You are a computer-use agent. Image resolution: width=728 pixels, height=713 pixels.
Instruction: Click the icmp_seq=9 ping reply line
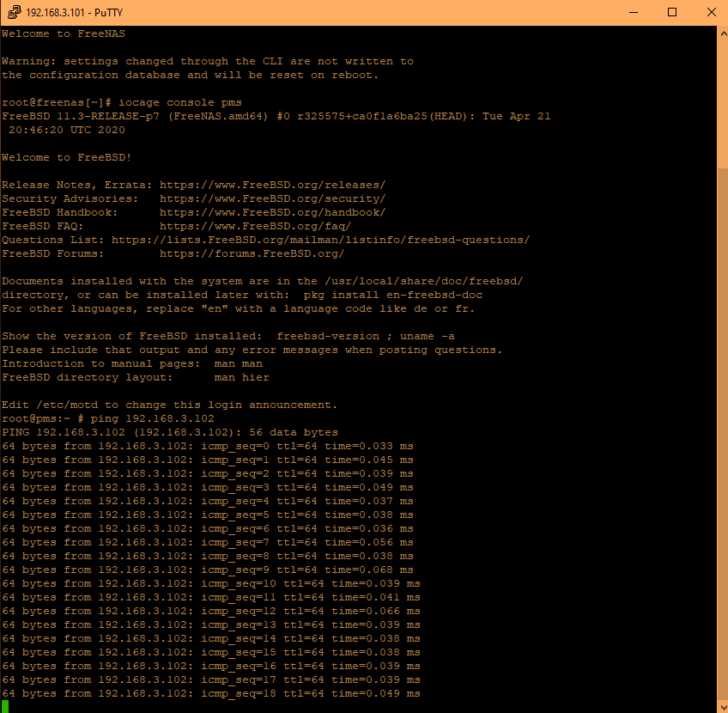pyautogui.click(x=208, y=570)
